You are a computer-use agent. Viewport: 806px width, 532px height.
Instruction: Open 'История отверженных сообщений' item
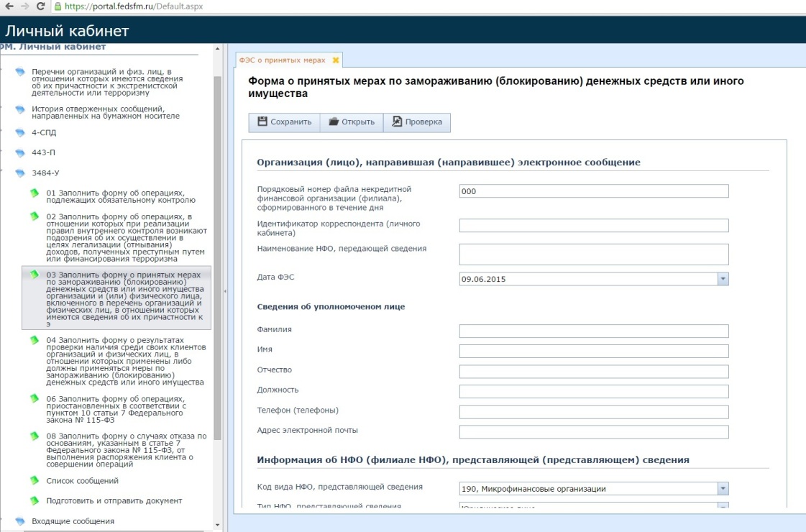tap(106, 112)
